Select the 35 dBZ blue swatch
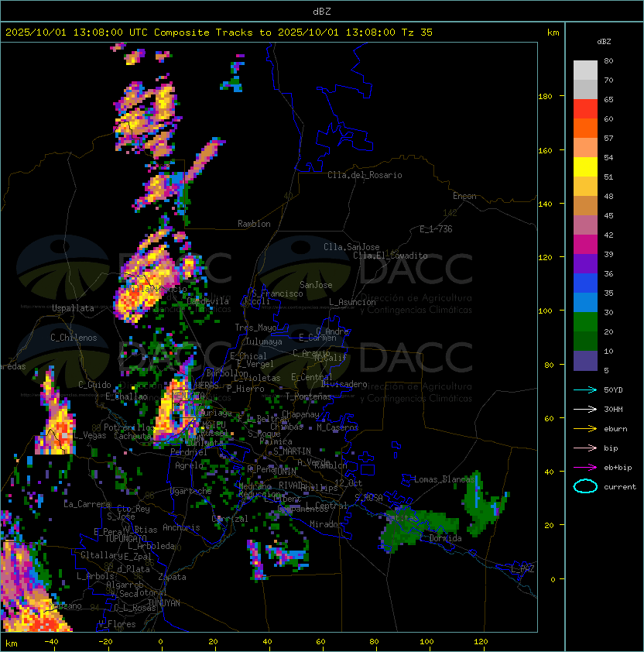Screen dimensions: 644x652 pyautogui.click(x=585, y=303)
